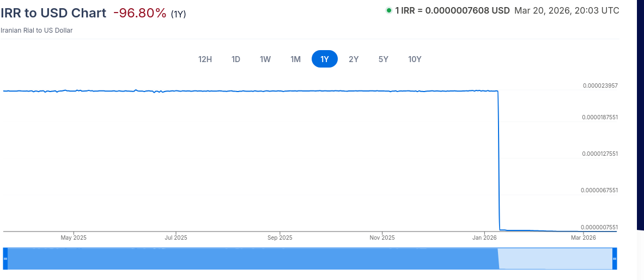Click the steep drop line in January 2026
The width and height of the screenshot is (644, 280).
tap(499, 160)
